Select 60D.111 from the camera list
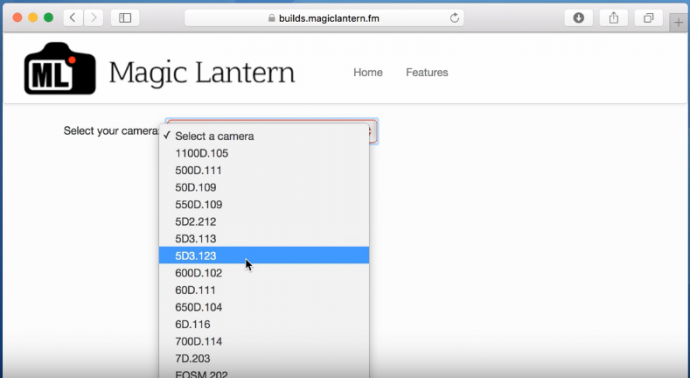Viewport: 690px width, 378px height. coord(264,290)
